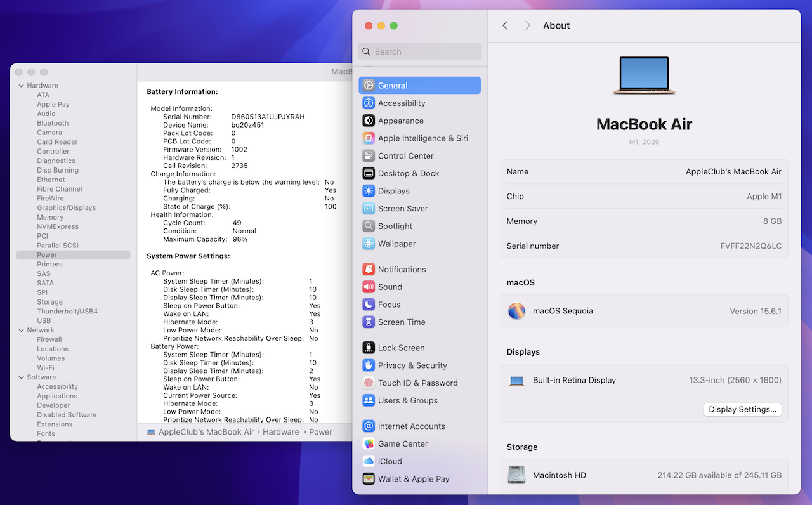Select Memory in System Information sidebar

(50, 217)
